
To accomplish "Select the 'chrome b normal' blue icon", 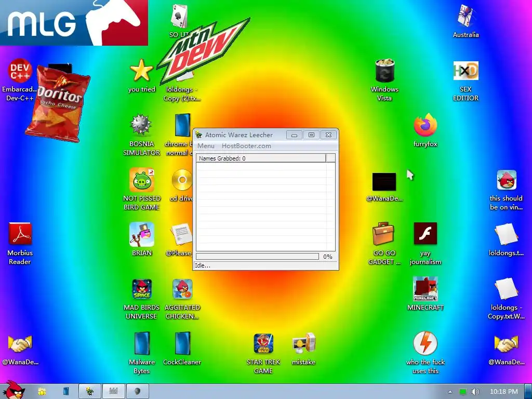I will [180, 135].
